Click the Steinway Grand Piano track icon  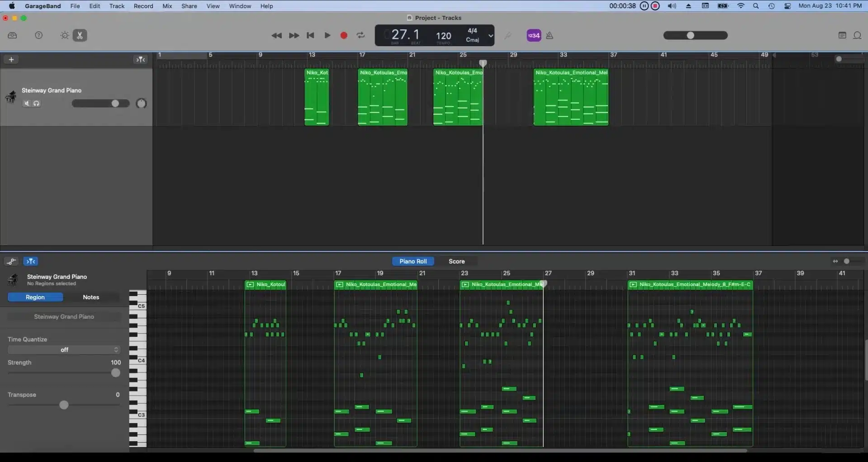coord(10,97)
